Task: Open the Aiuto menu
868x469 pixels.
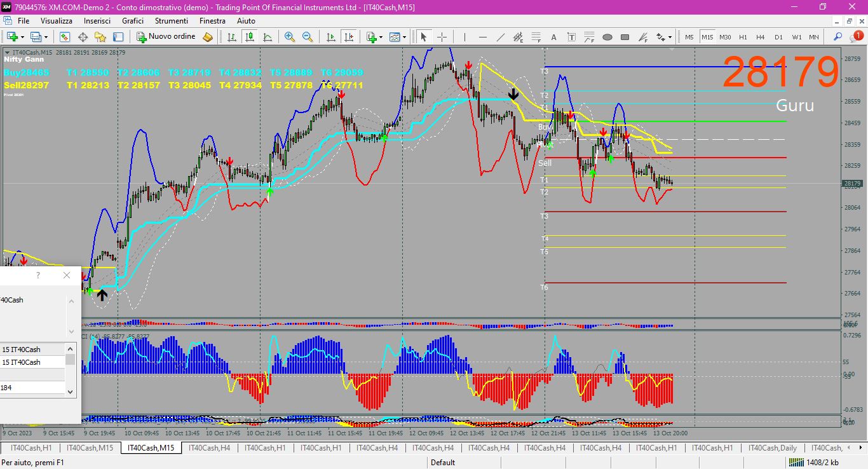Action: point(246,20)
